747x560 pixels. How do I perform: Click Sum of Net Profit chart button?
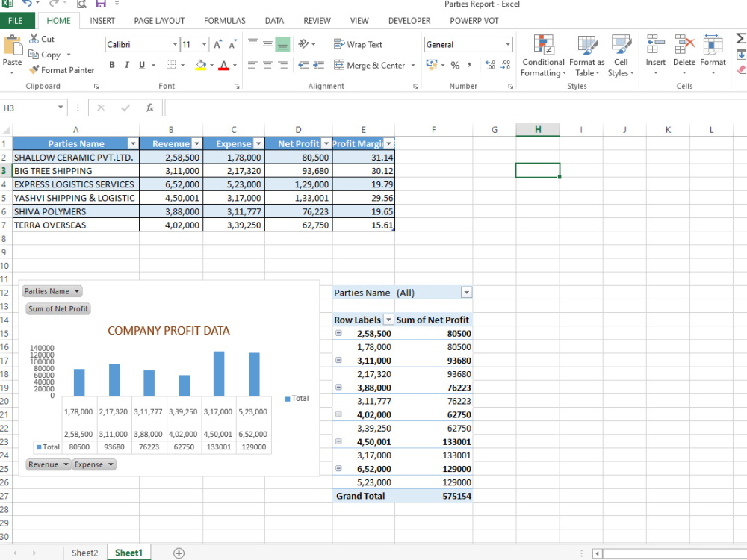click(58, 308)
